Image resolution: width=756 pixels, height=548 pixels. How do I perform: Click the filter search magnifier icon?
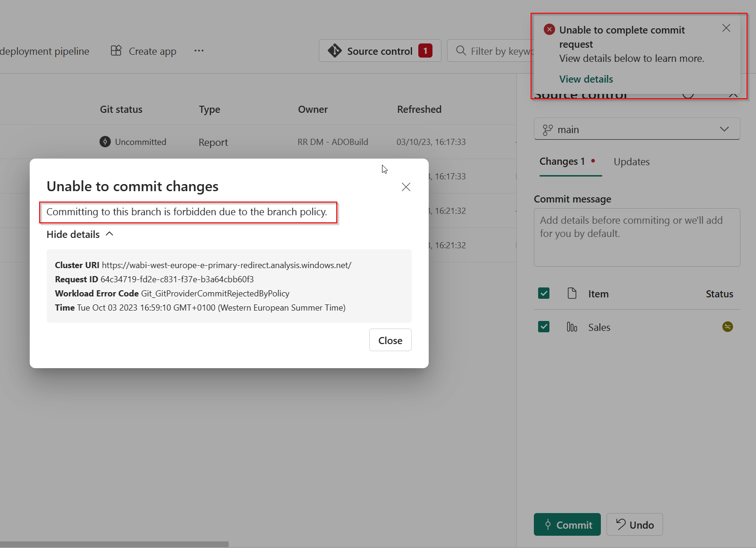pos(460,51)
